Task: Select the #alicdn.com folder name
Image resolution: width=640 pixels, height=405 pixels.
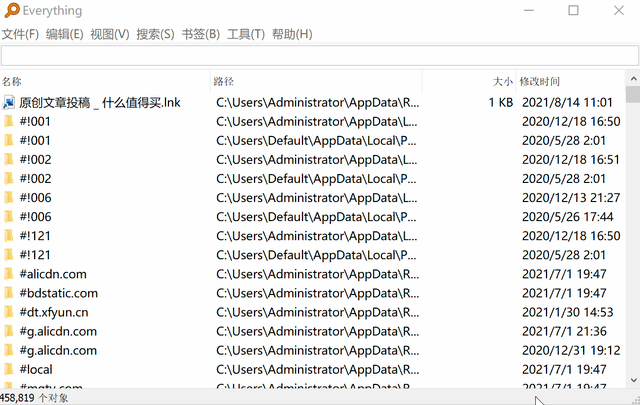Action: pyautogui.click(x=53, y=274)
